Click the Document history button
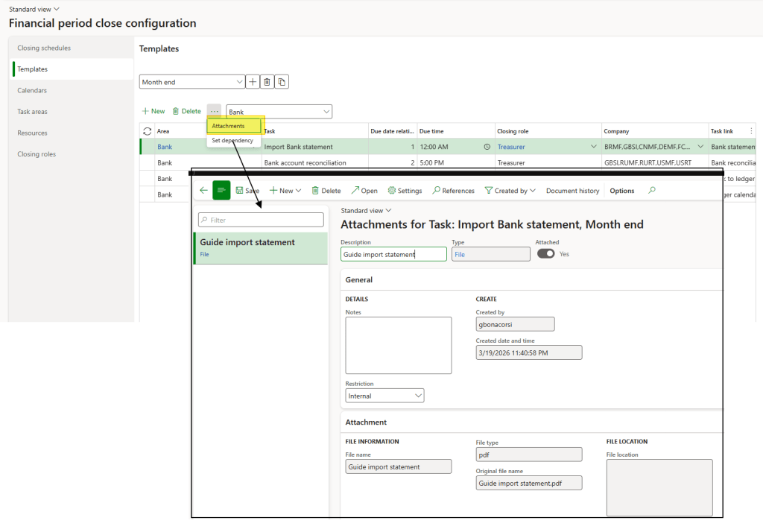The height and width of the screenshot is (532, 763). (x=572, y=191)
